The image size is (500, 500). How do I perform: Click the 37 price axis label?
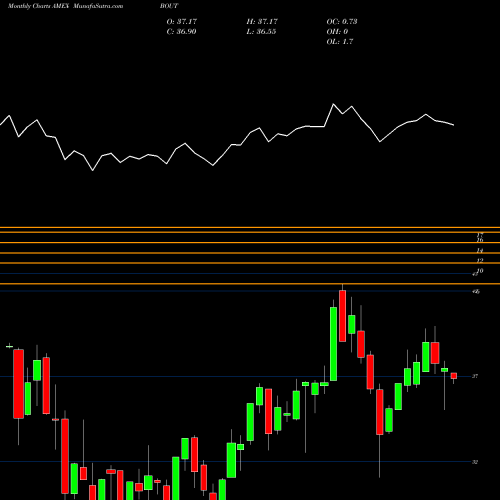[x=475, y=376]
